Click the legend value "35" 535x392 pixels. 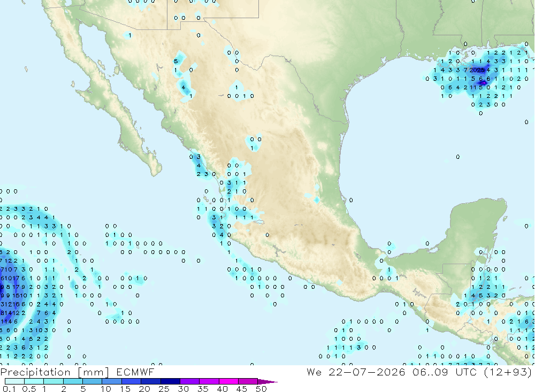(x=203, y=389)
